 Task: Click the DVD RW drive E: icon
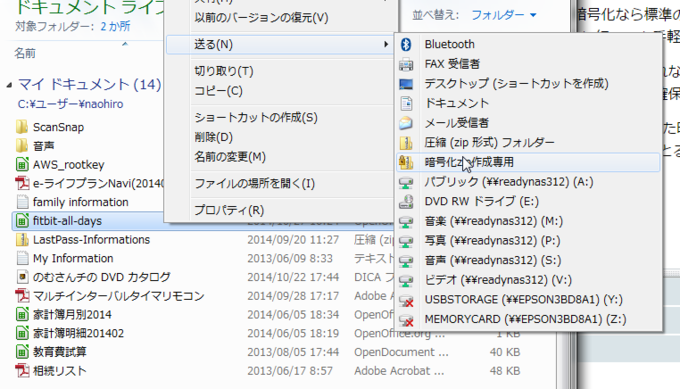(406, 202)
